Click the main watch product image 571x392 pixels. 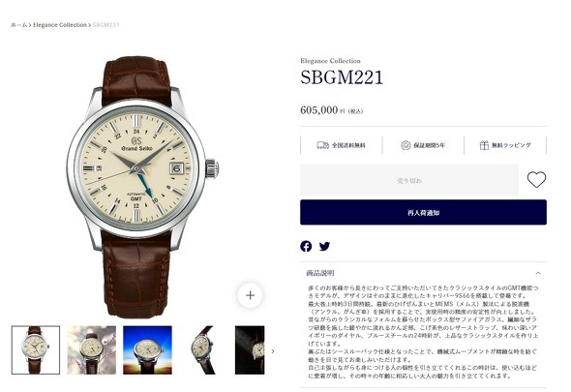pos(142,187)
